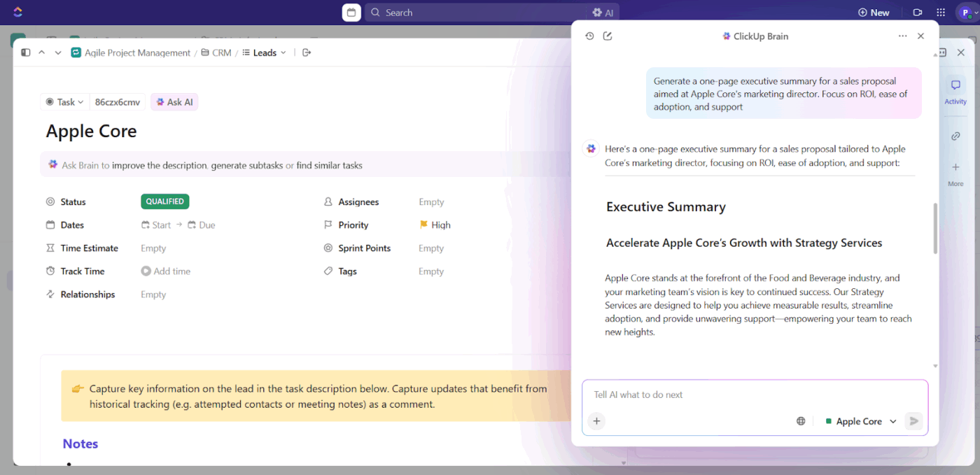Click the Executive Summary heading
Viewport: 980px width, 475px height.
point(666,207)
